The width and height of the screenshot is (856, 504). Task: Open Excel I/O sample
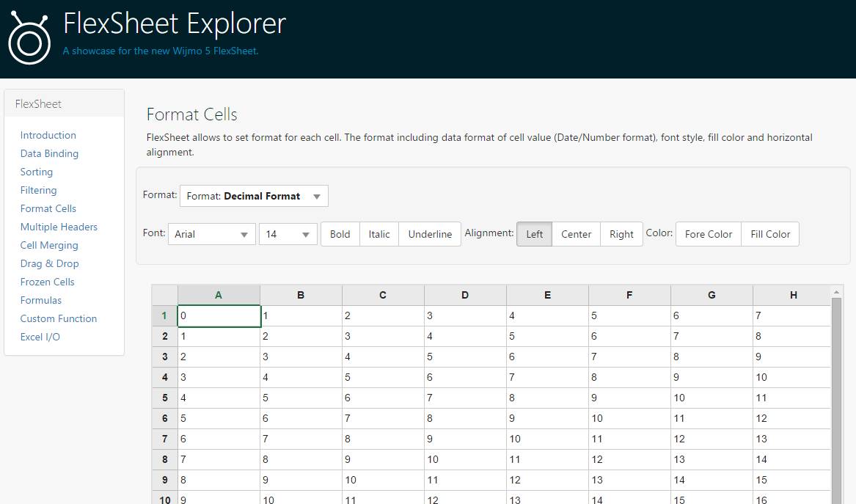click(x=40, y=337)
